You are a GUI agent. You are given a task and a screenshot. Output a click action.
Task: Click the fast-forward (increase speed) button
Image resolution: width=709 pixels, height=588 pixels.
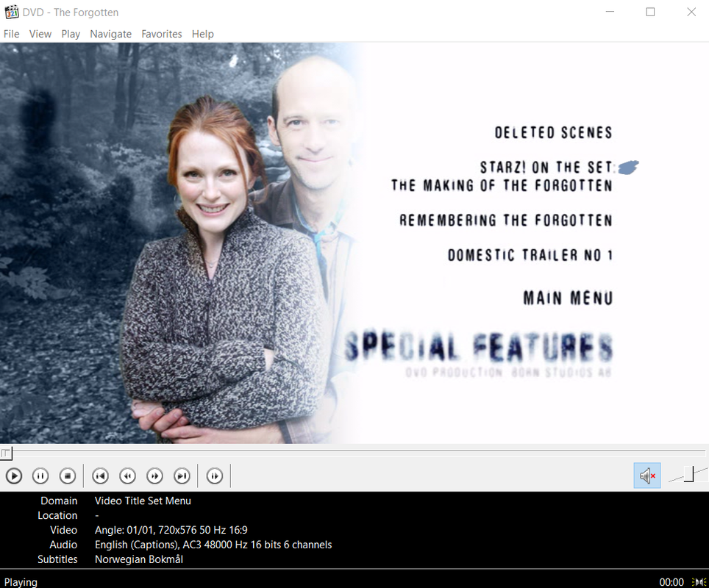[x=154, y=476]
